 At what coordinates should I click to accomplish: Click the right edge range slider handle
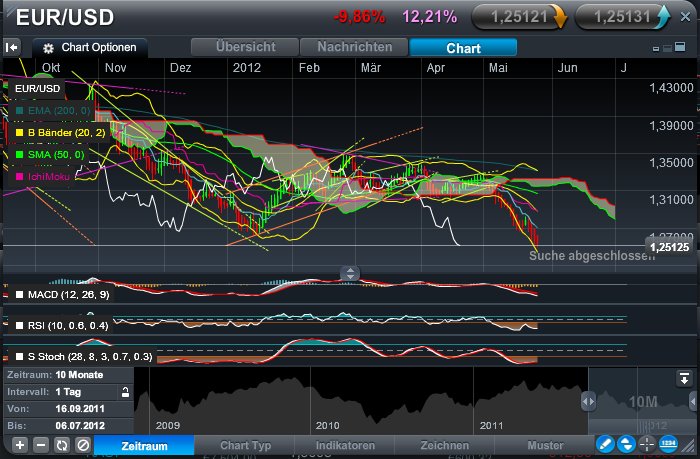tap(693, 399)
